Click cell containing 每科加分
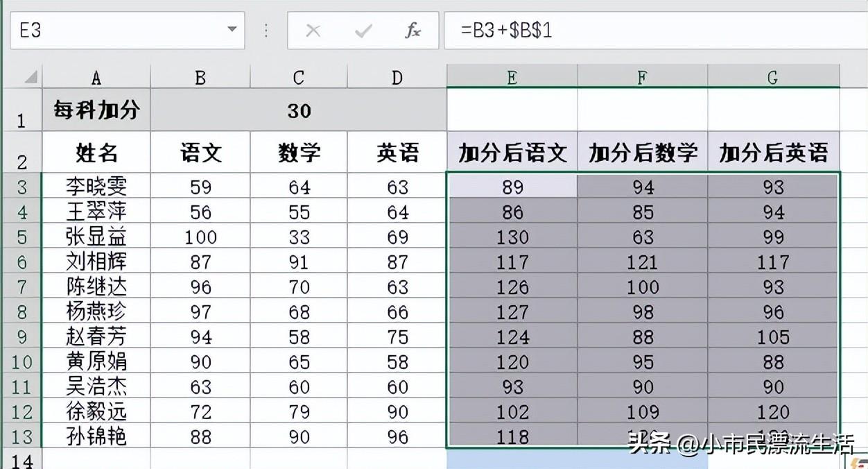The width and height of the screenshot is (868, 469). (96, 110)
